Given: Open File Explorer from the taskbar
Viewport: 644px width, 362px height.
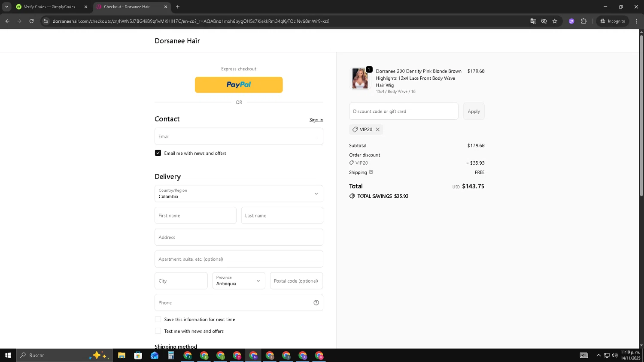Looking at the screenshot, I should click(x=122, y=355).
